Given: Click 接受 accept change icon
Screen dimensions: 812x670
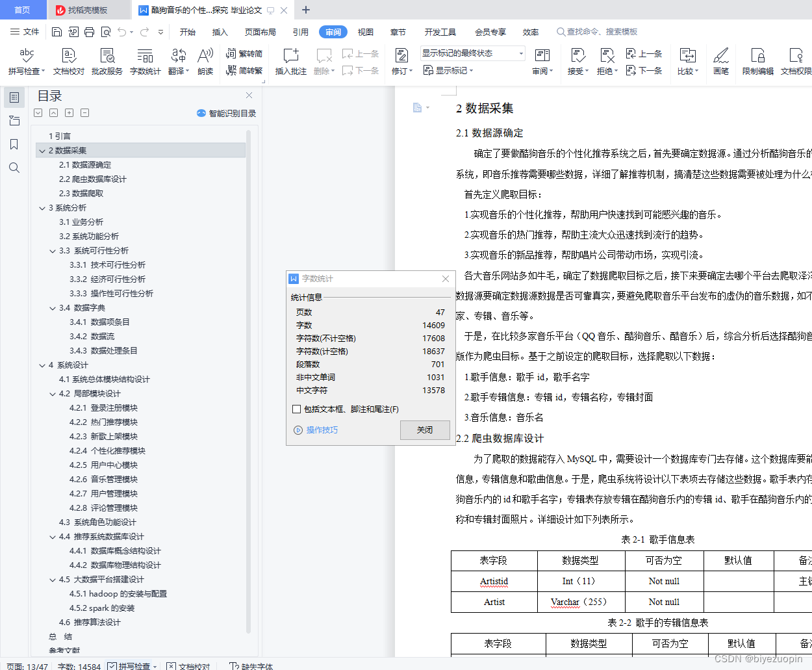Looking at the screenshot, I should tap(577, 56).
